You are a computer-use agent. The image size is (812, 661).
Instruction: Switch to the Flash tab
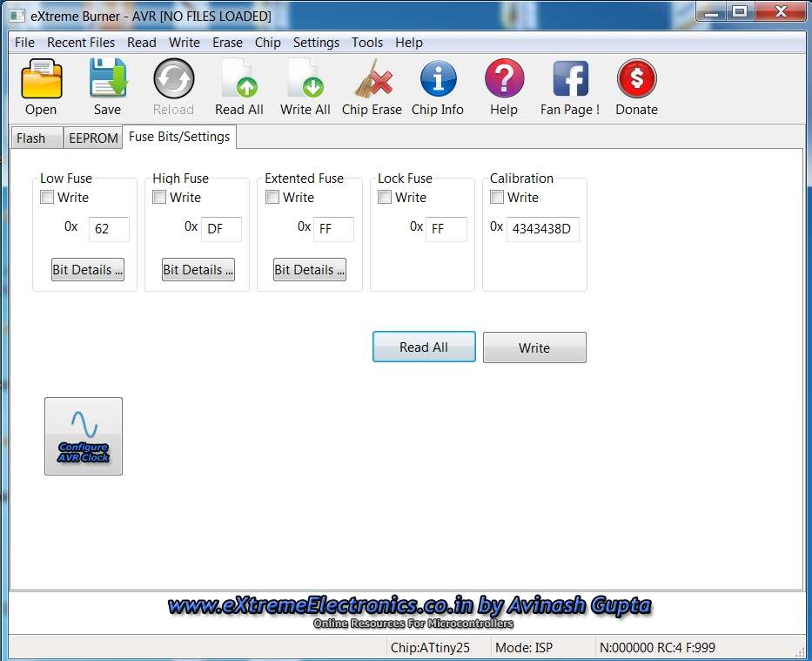point(37,138)
